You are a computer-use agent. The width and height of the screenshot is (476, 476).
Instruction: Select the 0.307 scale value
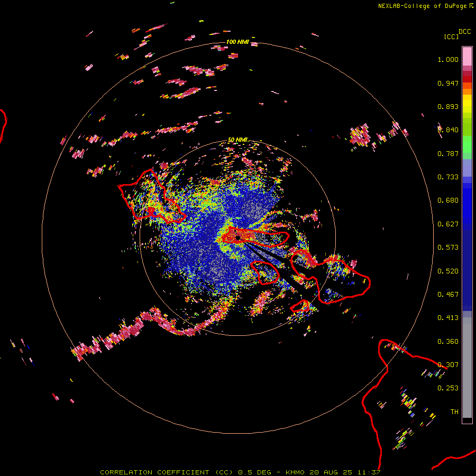448,365
